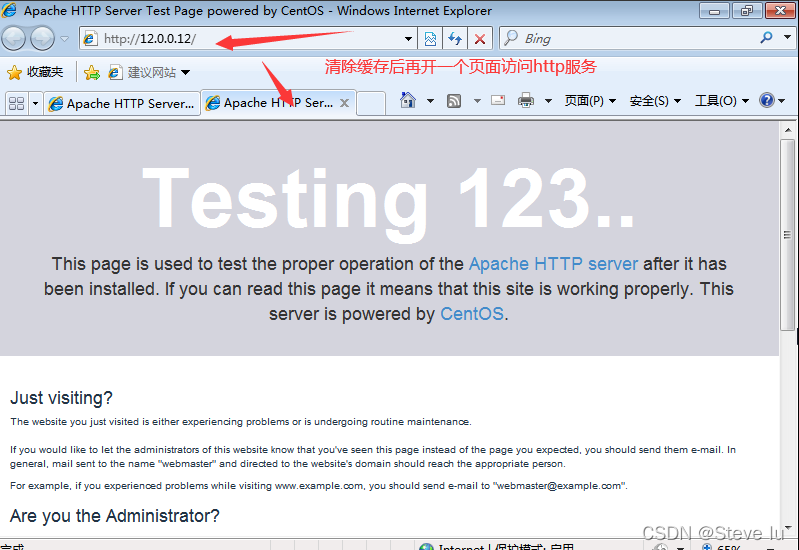Click the browser Forward arrow button
This screenshot has width=799, height=550.
point(42,38)
